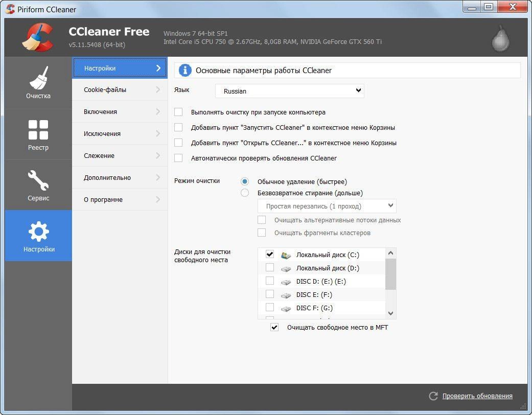Click chevron next to Дополнительно
The width and height of the screenshot is (532, 415).
pos(158,177)
